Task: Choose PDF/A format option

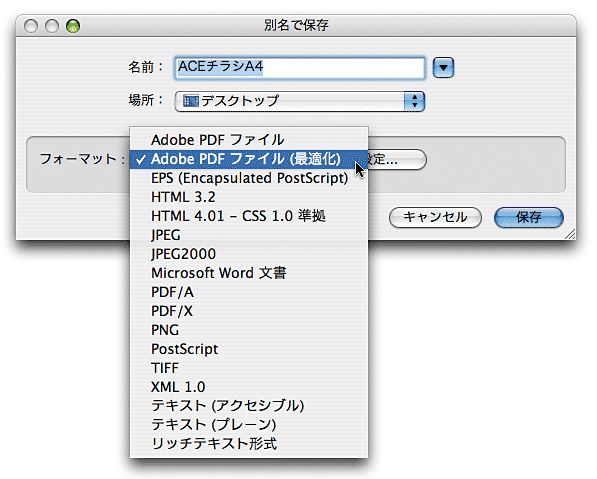Action: click(x=249, y=292)
